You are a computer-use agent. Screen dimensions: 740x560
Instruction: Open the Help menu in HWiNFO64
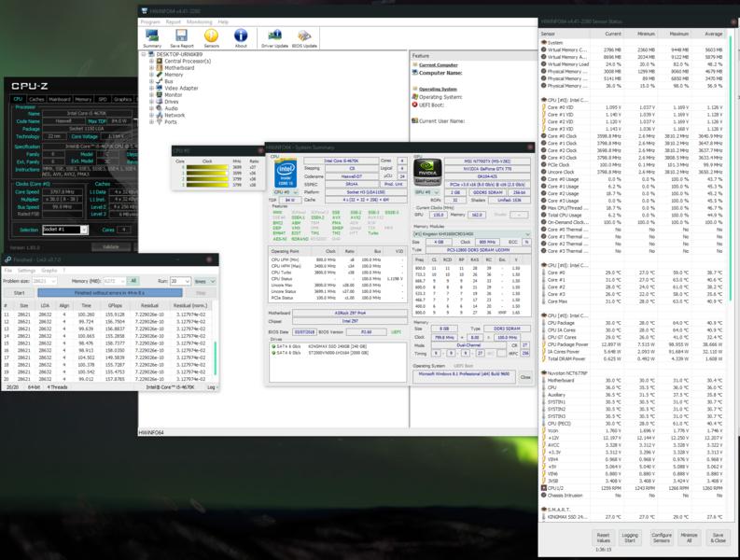(223, 21)
